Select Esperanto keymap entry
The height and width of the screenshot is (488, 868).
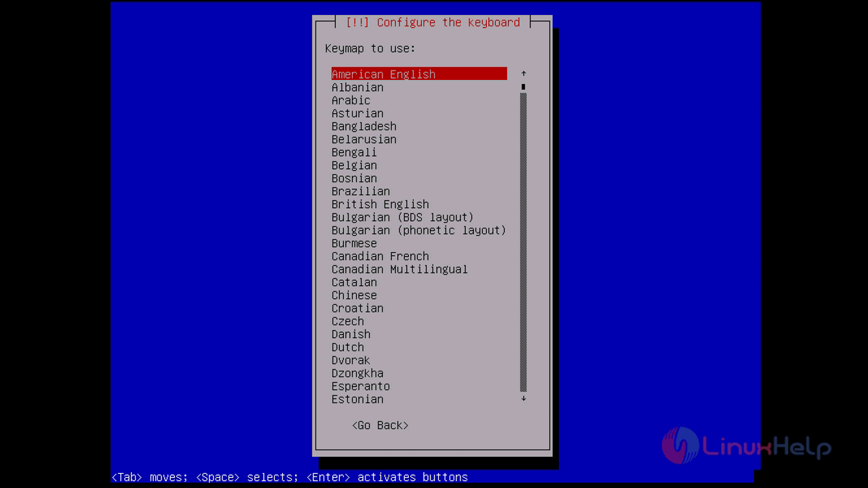point(361,386)
